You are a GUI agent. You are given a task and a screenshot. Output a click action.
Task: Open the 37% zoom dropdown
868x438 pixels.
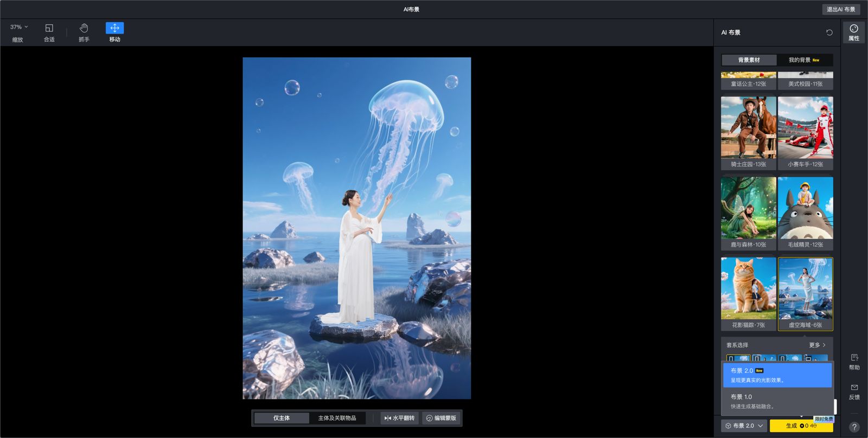click(19, 27)
